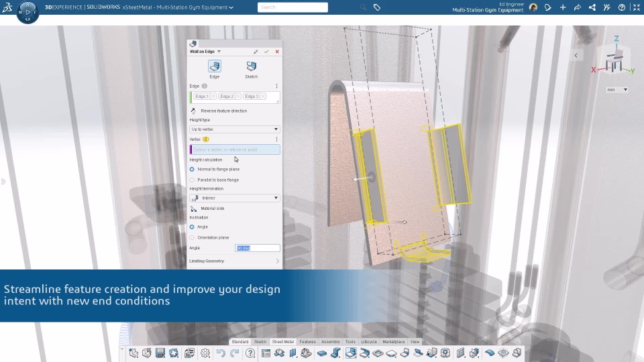
Task: Click the Redo arrow in bottom toolbar
Action: coord(235,353)
